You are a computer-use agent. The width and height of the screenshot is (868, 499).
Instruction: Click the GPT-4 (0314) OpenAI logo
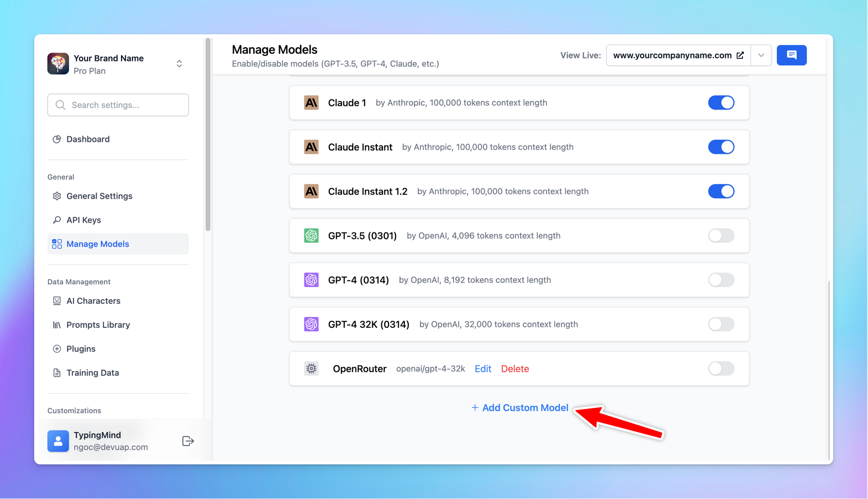coord(311,280)
